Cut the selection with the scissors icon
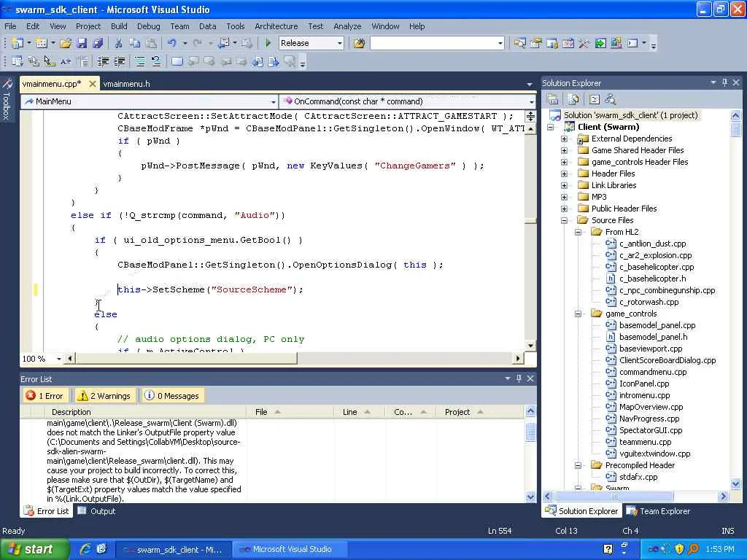The image size is (747, 560). 119,43
